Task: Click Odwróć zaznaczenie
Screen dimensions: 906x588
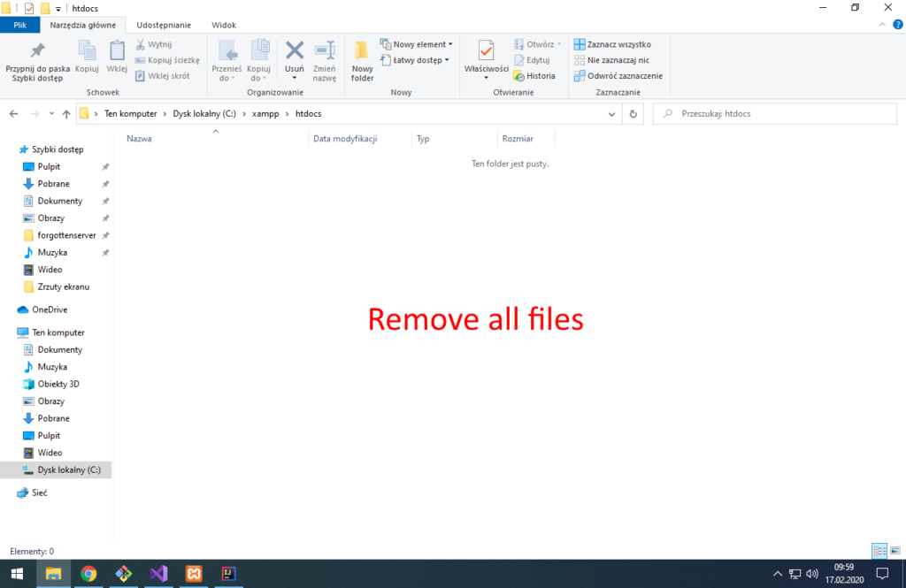Action: coord(618,76)
